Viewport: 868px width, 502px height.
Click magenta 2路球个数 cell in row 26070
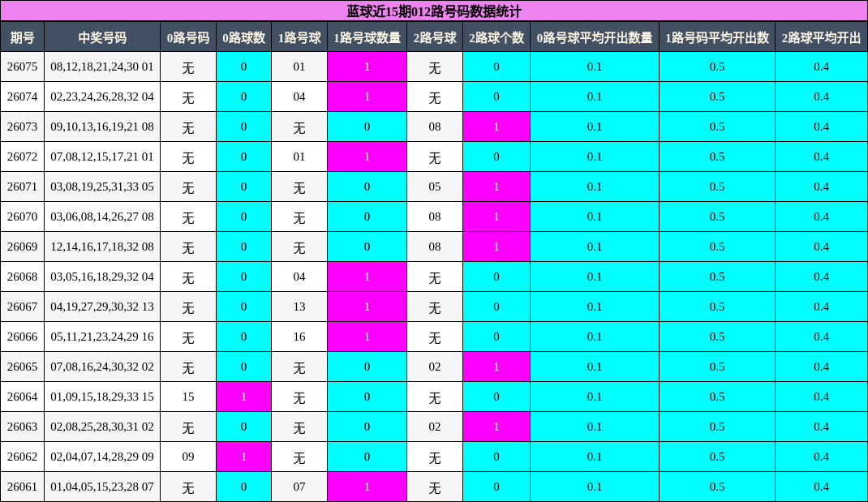point(496,217)
